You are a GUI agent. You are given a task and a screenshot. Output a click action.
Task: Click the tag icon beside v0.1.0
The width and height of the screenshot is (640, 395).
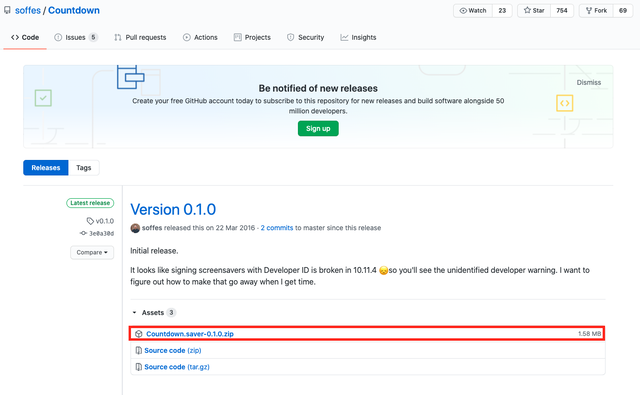tap(90, 221)
